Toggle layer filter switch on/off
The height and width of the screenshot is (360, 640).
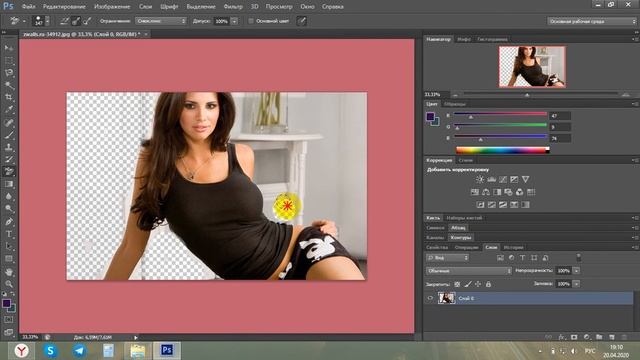click(578, 258)
